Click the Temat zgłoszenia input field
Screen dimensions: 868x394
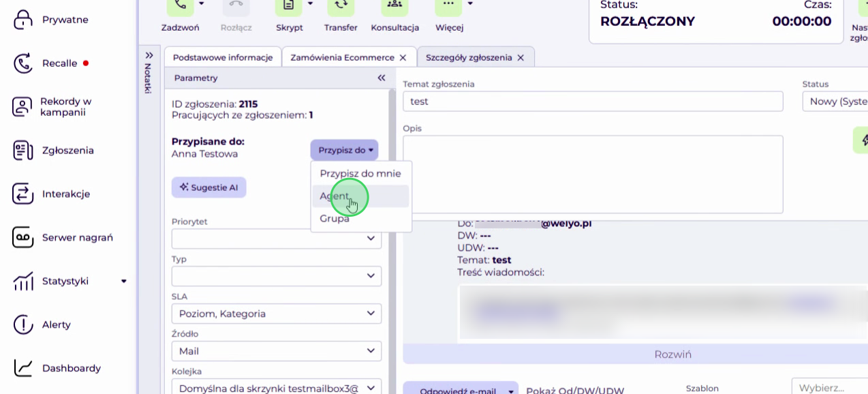click(x=593, y=102)
